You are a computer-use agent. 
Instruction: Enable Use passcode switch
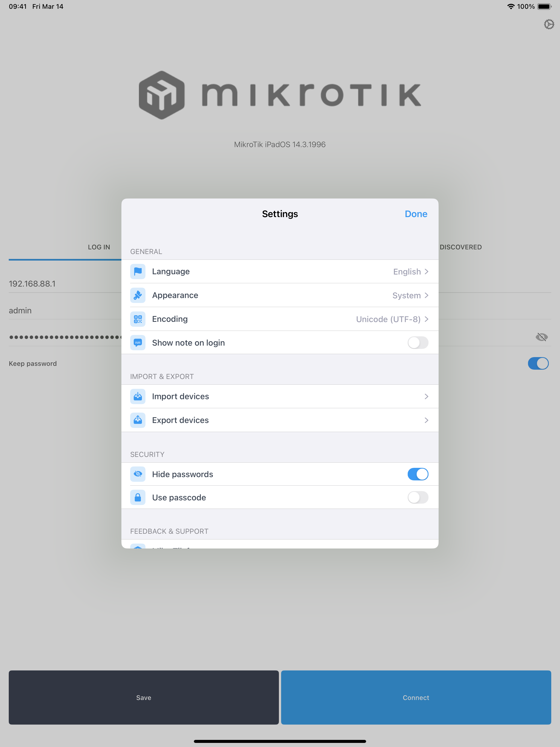[418, 497]
